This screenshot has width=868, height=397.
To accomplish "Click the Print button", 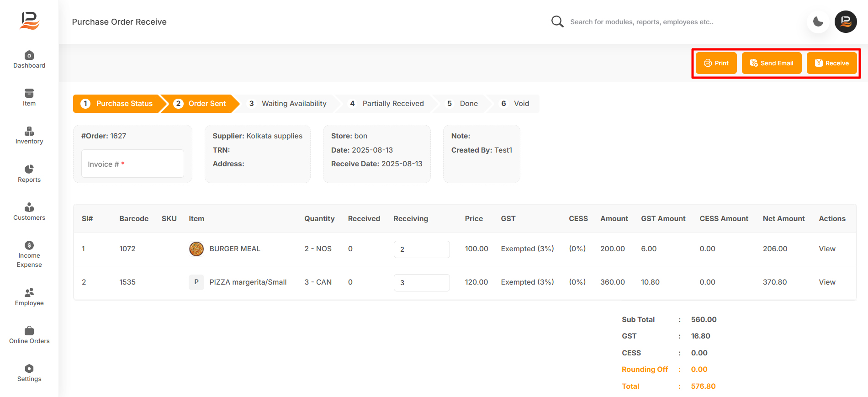I will tap(716, 63).
